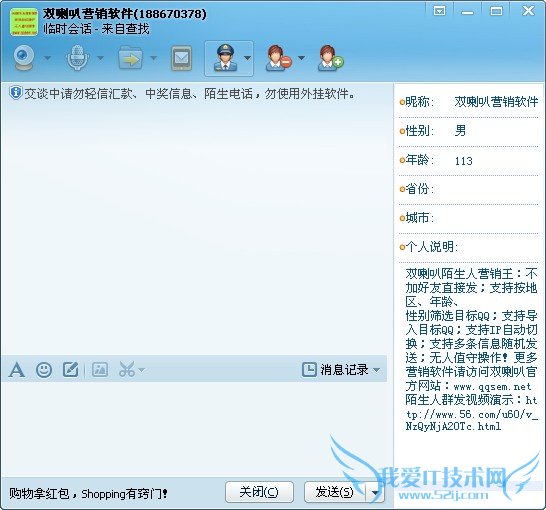Viewport: 546px width, 510px height.
Task: Capture a screenshot with scissors icon
Action: (127, 369)
